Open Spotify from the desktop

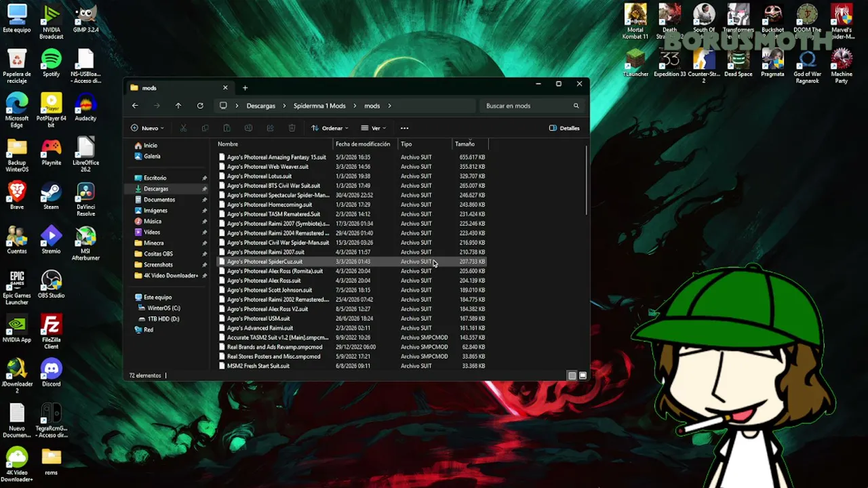(52, 63)
